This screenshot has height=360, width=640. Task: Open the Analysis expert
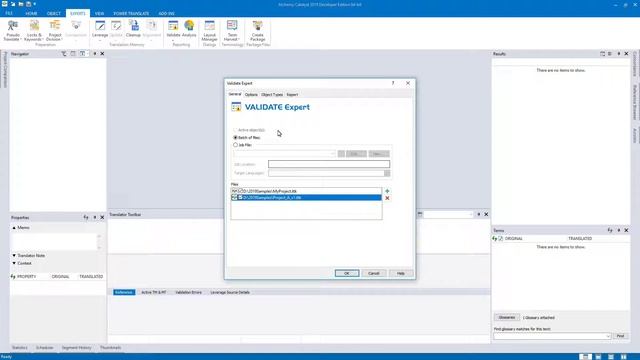(x=189, y=29)
